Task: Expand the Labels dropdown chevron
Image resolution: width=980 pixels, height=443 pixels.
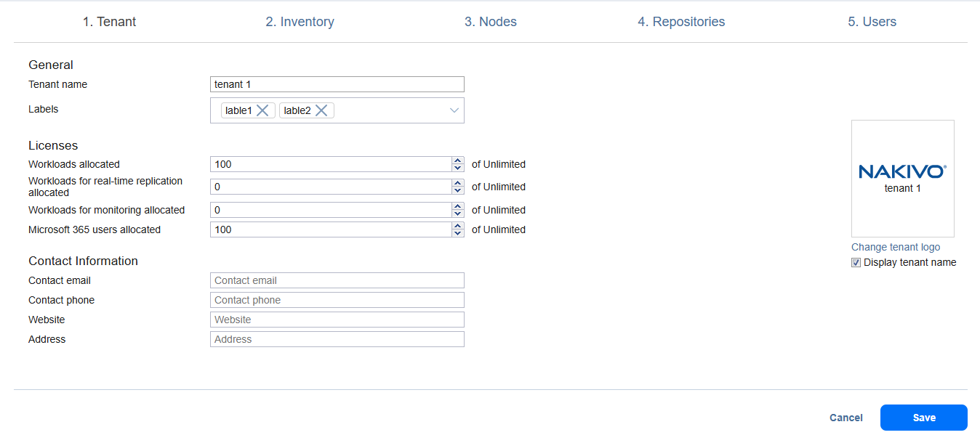Action: (x=454, y=110)
